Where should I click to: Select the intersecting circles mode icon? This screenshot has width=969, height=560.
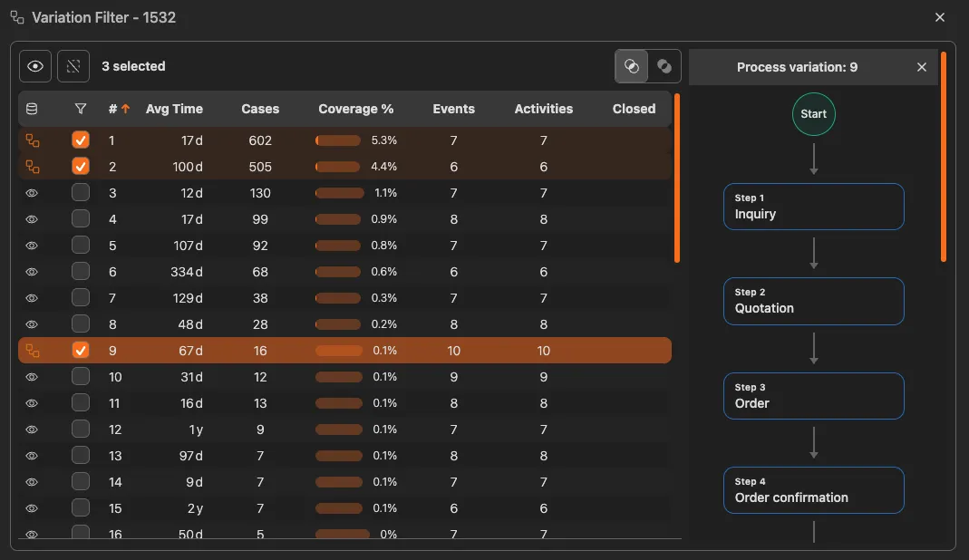[x=632, y=66]
